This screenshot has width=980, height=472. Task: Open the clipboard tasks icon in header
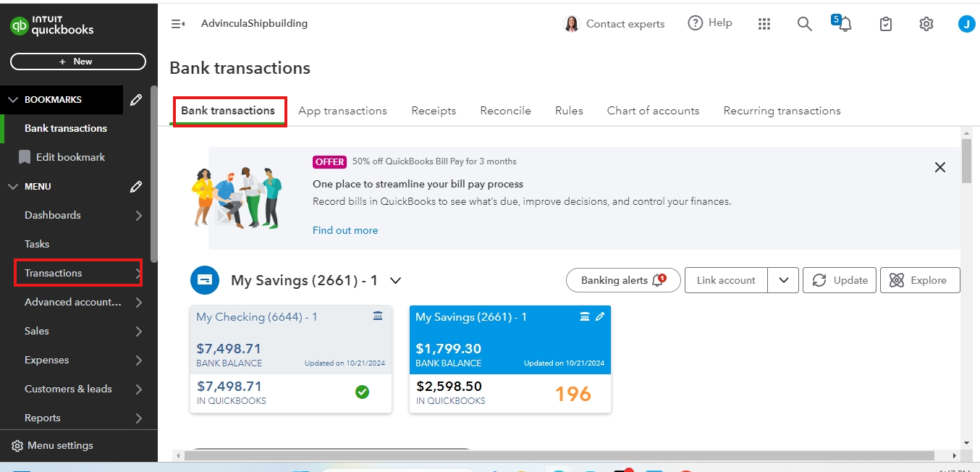click(886, 24)
